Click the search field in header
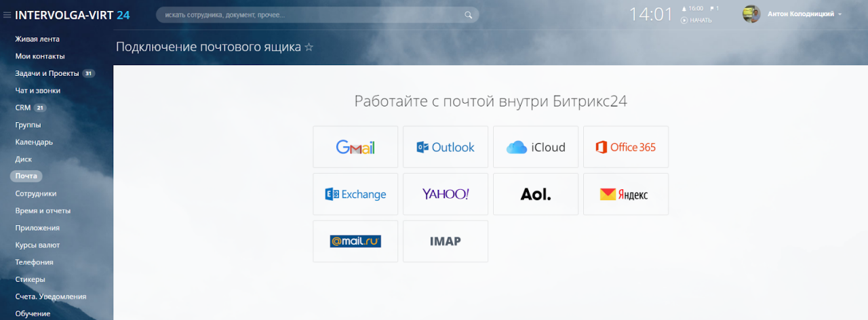 [x=317, y=14]
